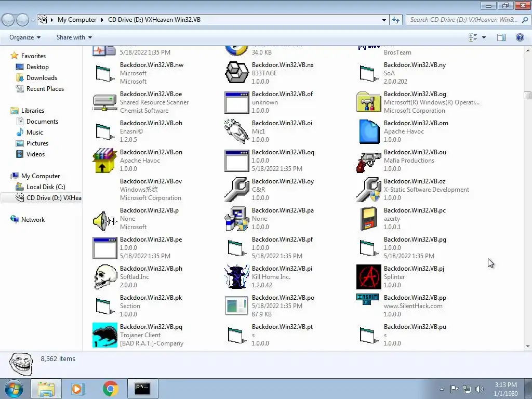This screenshot has height=399, width=532.
Task: Click the refresh button beside address bar
Action: click(395, 20)
